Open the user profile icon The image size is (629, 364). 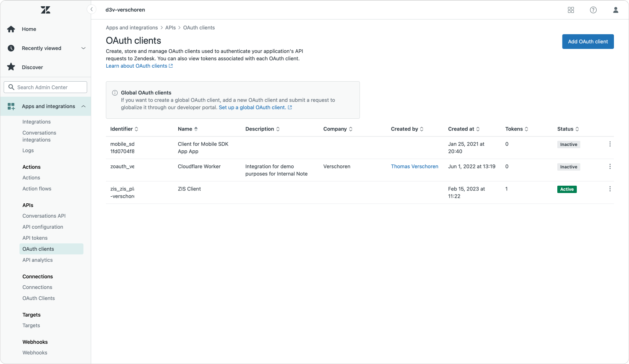pos(616,10)
